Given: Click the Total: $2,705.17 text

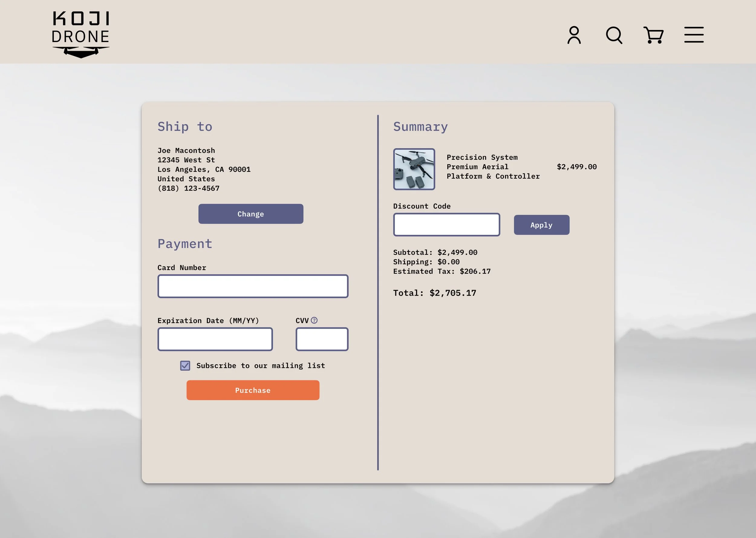Looking at the screenshot, I should 435,293.
